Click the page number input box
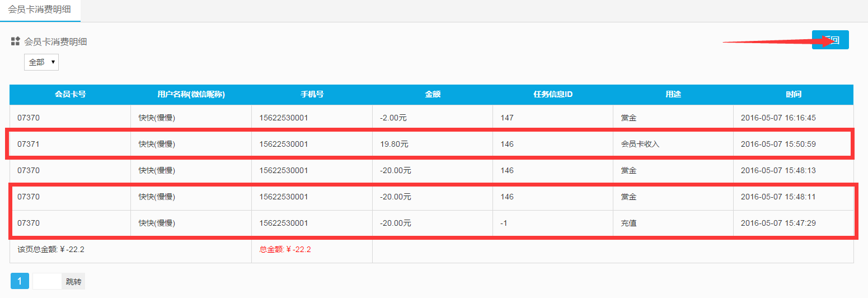The image size is (868, 298). [47, 281]
